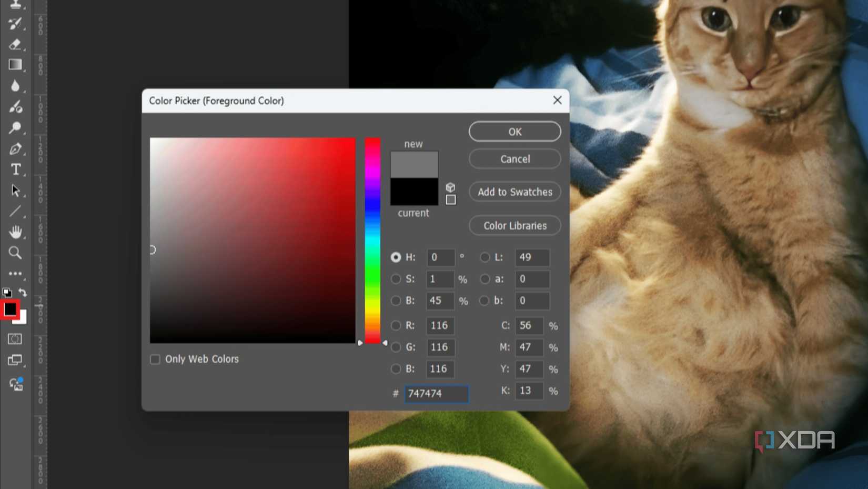This screenshot has width=868, height=489.
Task: Select the H radio button
Action: tap(396, 257)
